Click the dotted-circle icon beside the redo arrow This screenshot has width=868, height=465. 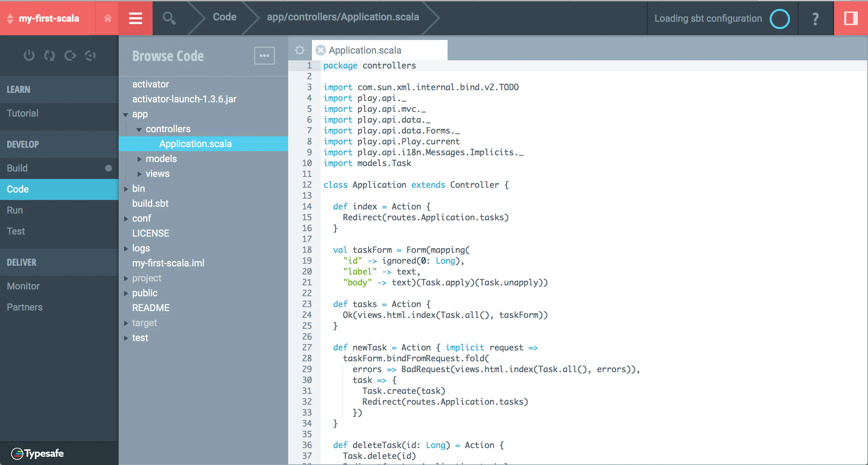[90, 55]
